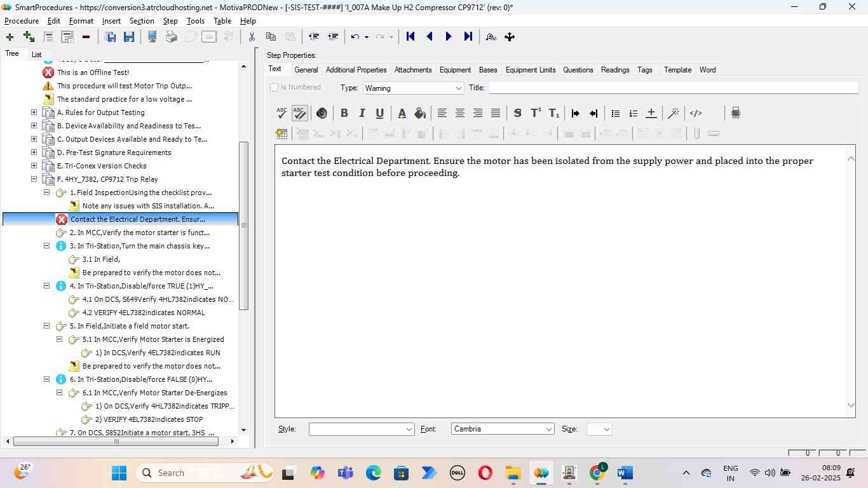The height and width of the screenshot is (488, 868).
Task: Click the Cut scissors icon in toolbar
Action: pyautogui.click(x=252, y=37)
